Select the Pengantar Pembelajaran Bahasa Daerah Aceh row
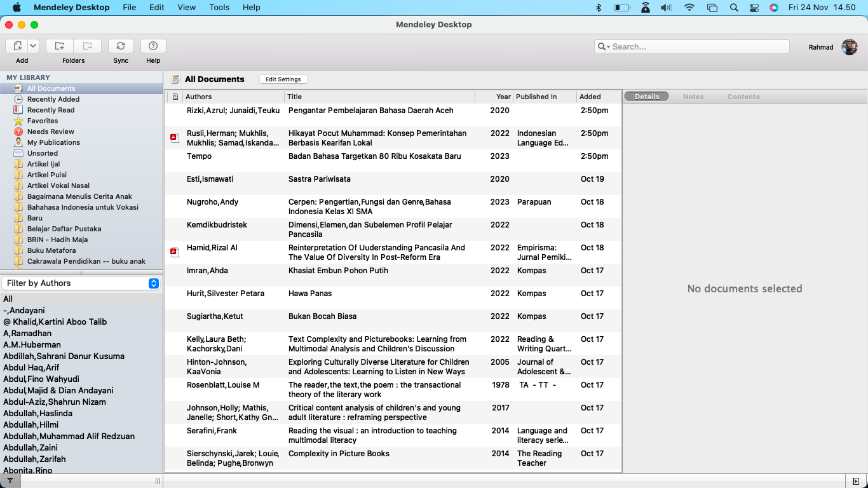 pyautogui.click(x=393, y=115)
